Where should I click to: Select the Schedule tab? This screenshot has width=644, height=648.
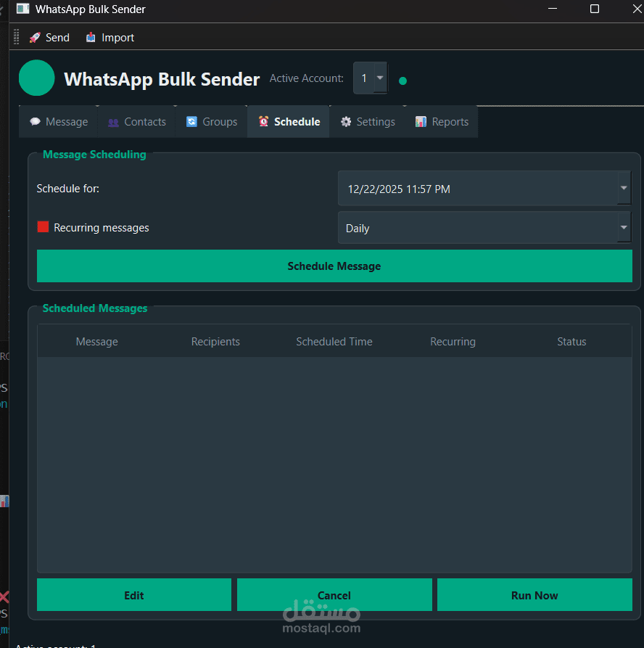pos(289,122)
